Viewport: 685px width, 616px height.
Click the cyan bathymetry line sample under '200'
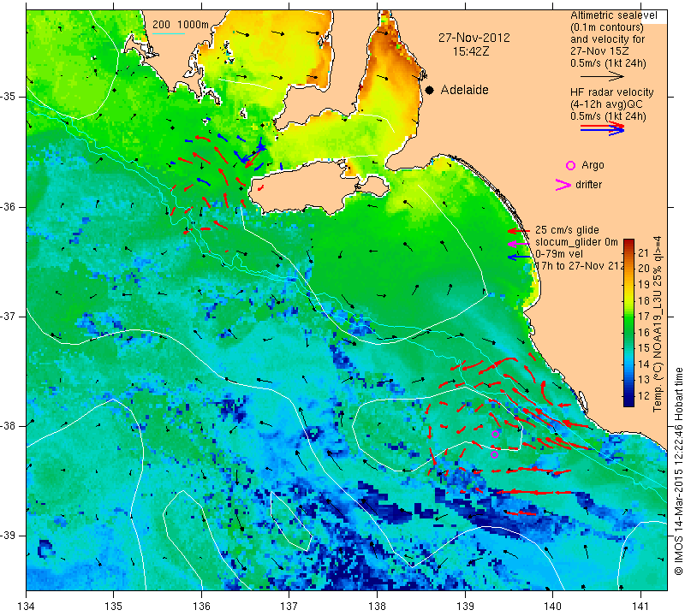pyautogui.click(x=168, y=33)
